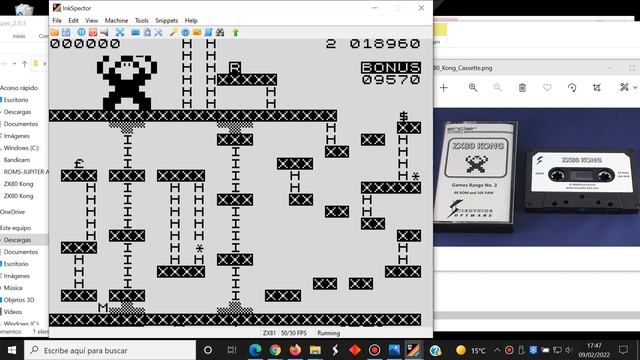Pause emulation with the blue pause icon

[x=81, y=32]
